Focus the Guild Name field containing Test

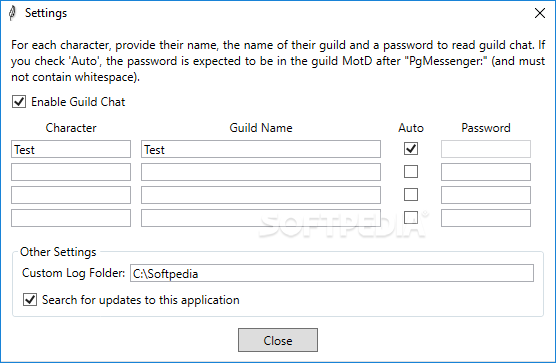click(x=261, y=149)
